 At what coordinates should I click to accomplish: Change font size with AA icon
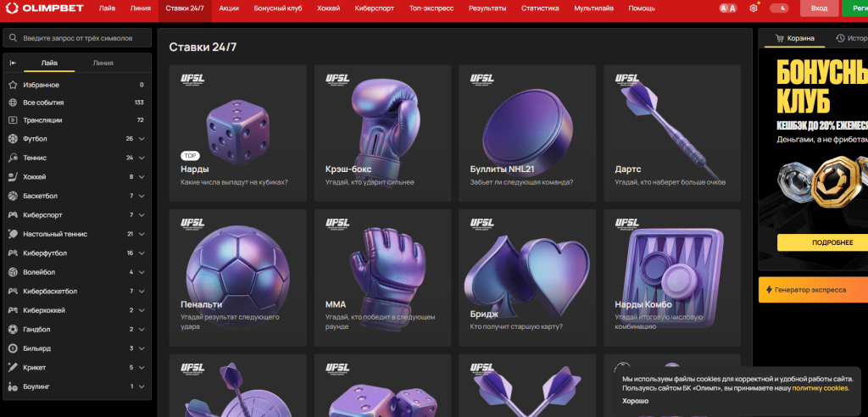pyautogui.click(x=728, y=8)
